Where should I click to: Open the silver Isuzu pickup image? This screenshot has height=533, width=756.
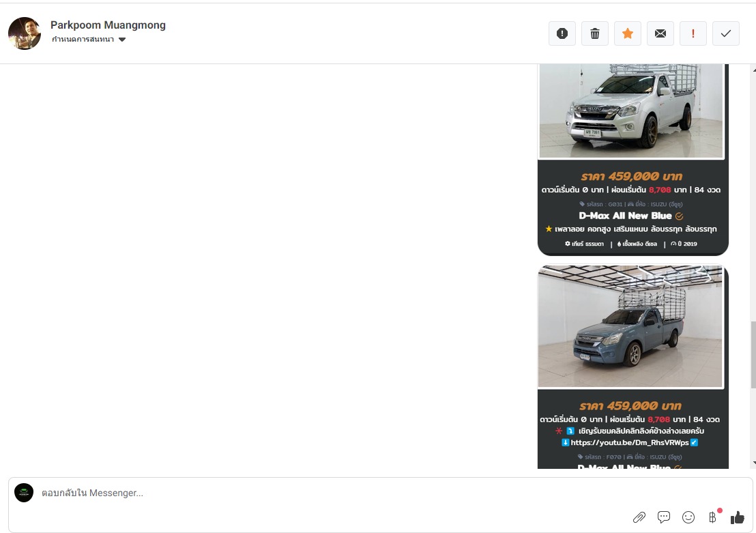631,111
